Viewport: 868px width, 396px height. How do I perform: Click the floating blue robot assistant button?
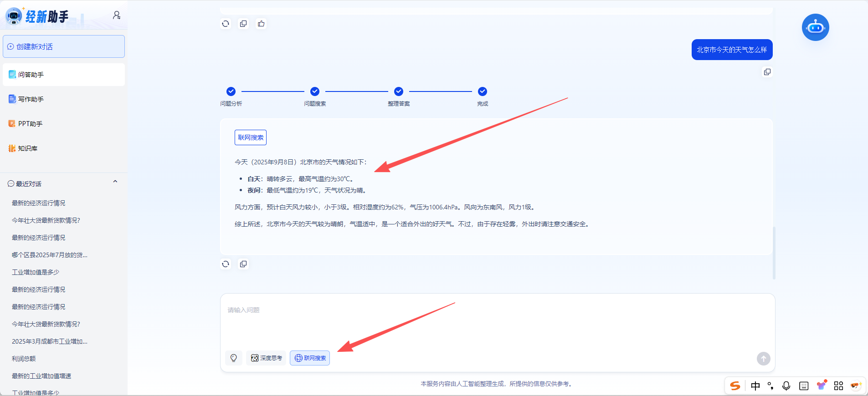coord(816,27)
